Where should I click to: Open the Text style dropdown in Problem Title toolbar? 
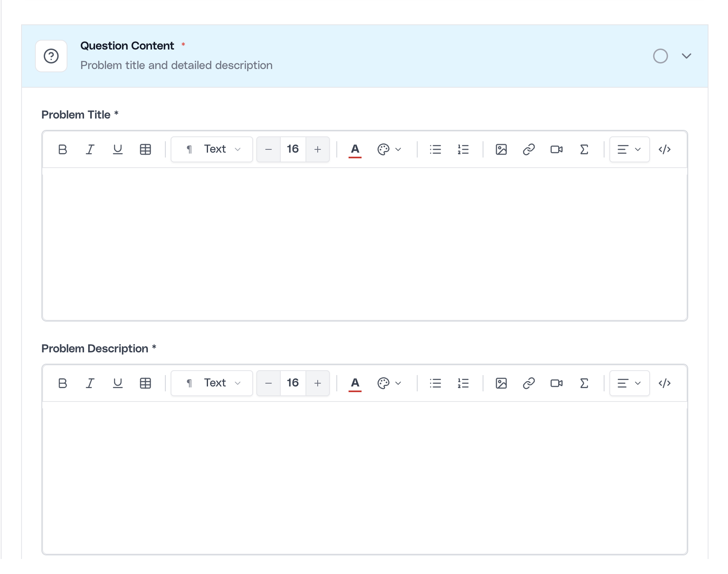pos(211,149)
